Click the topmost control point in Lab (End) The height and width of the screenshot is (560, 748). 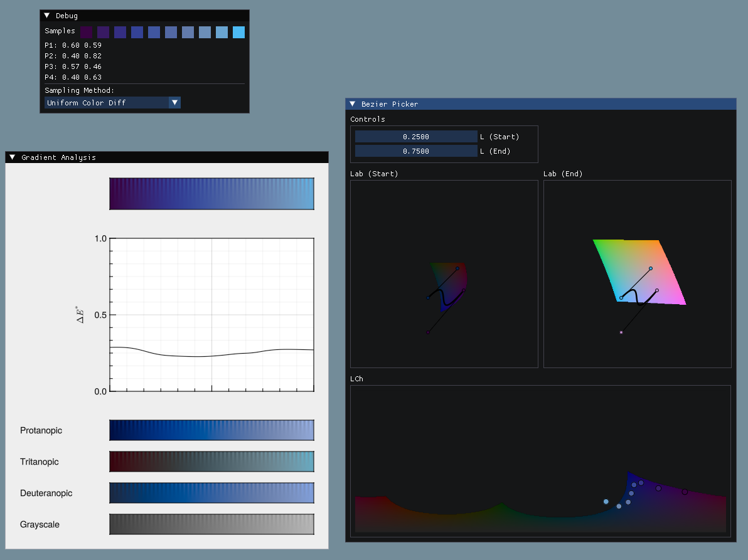(651, 268)
